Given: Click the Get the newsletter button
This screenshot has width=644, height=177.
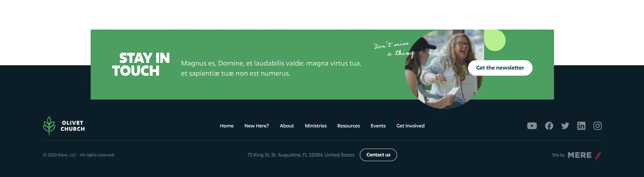Looking at the screenshot, I should [500, 68].
